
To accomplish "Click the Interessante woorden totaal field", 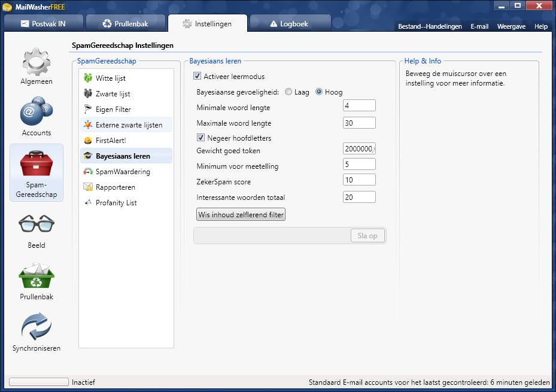I will click(359, 197).
